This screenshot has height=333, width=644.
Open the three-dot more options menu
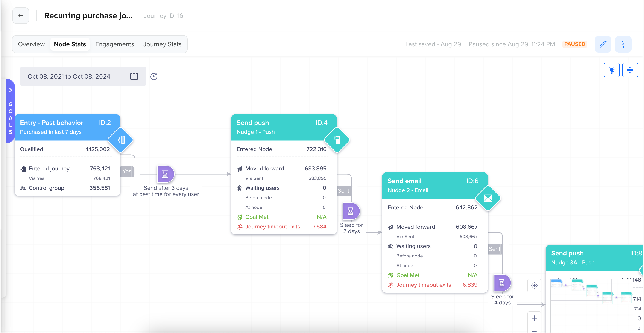tap(623, 44)
